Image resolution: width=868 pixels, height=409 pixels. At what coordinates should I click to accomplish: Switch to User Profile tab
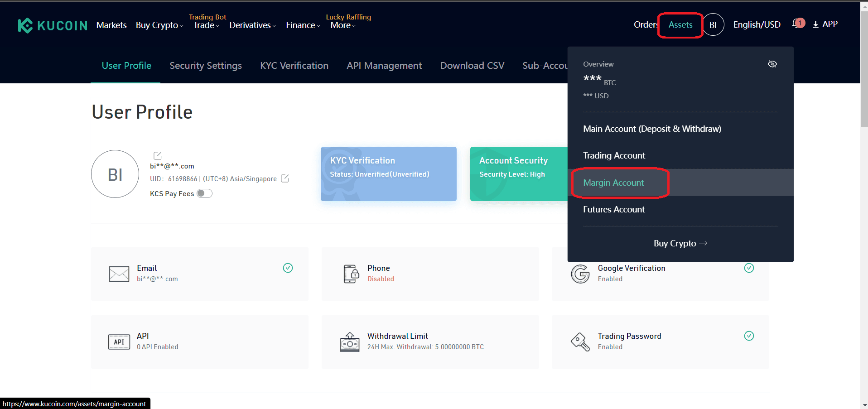(126, 66)
